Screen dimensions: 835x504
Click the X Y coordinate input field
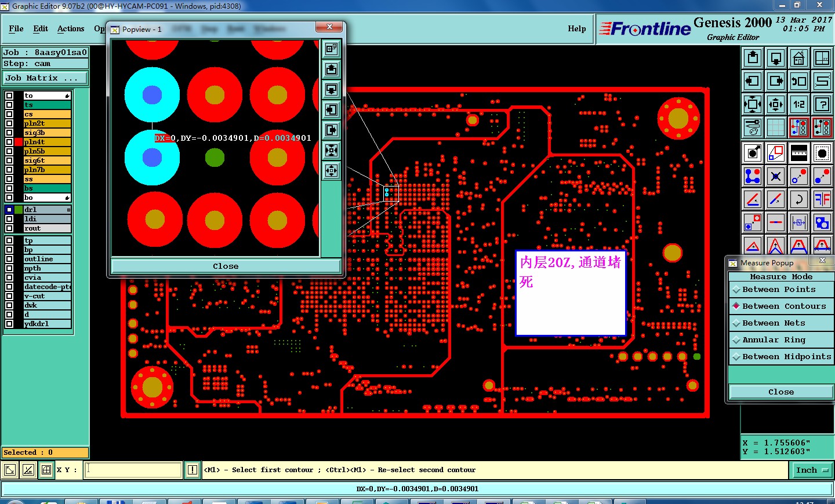[134, 470]
